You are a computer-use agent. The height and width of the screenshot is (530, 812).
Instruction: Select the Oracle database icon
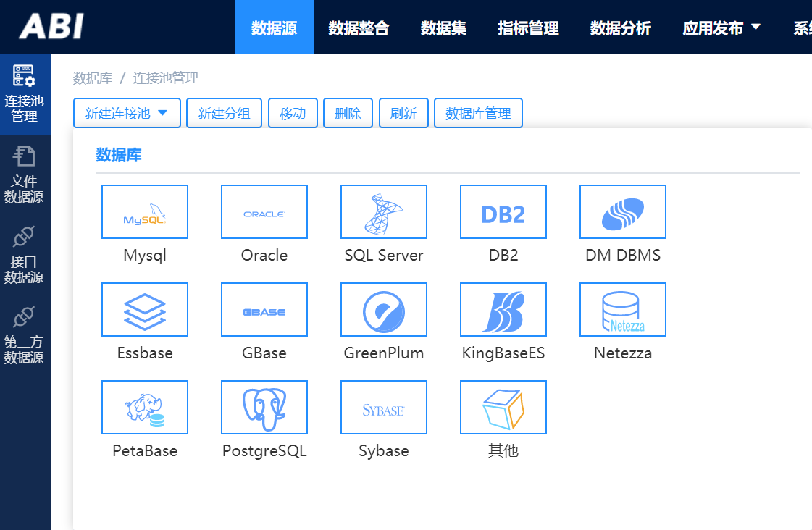pos(264,211)
